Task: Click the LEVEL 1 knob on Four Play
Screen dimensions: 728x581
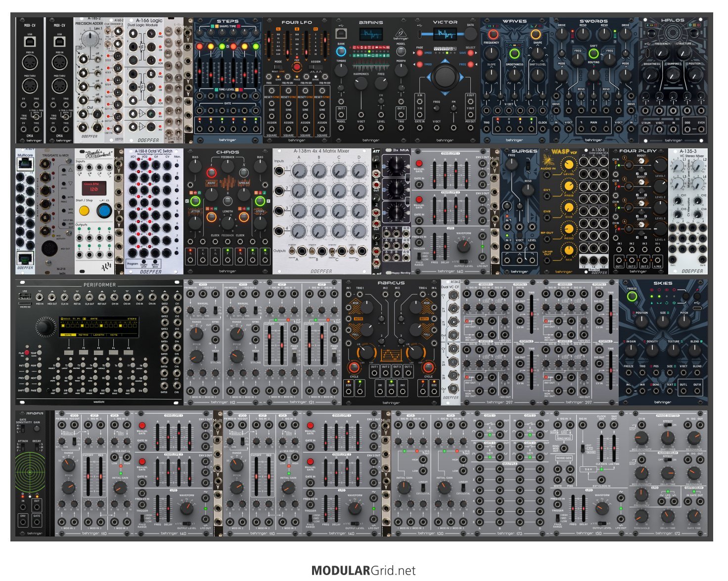Action: [660, 165]
